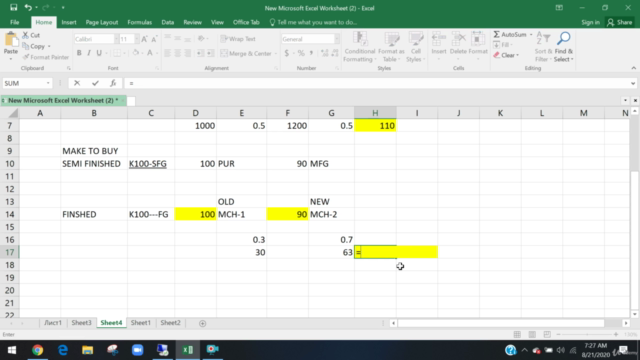Open font name dropdown
The image size is (640, 360).
pyautogui.click(x=116, y=39)
